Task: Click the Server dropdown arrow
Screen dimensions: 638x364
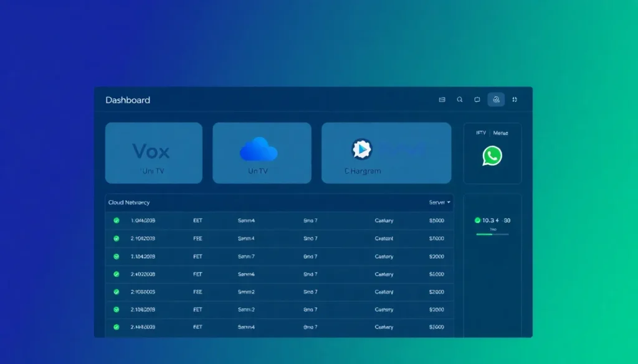Action: [449, 202]
